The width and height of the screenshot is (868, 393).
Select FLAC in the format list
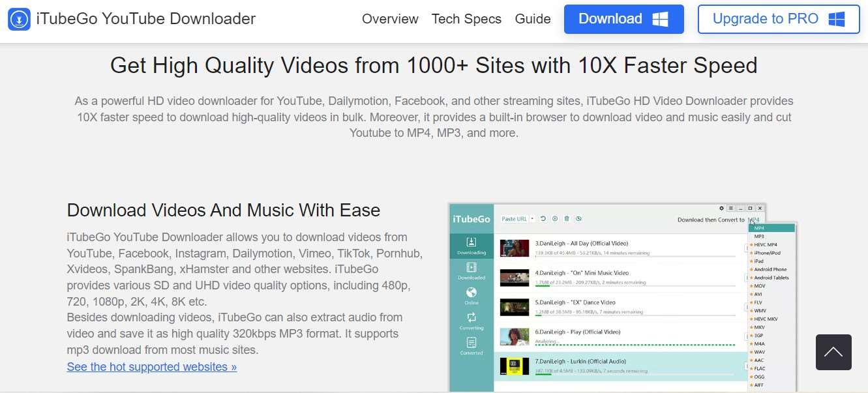tap(760, 368)
